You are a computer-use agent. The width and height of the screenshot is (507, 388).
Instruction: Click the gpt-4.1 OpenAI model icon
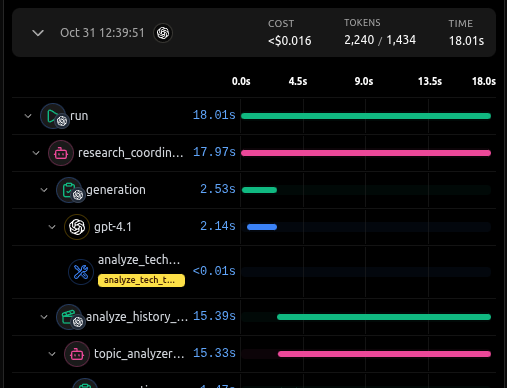pos(77,227)
